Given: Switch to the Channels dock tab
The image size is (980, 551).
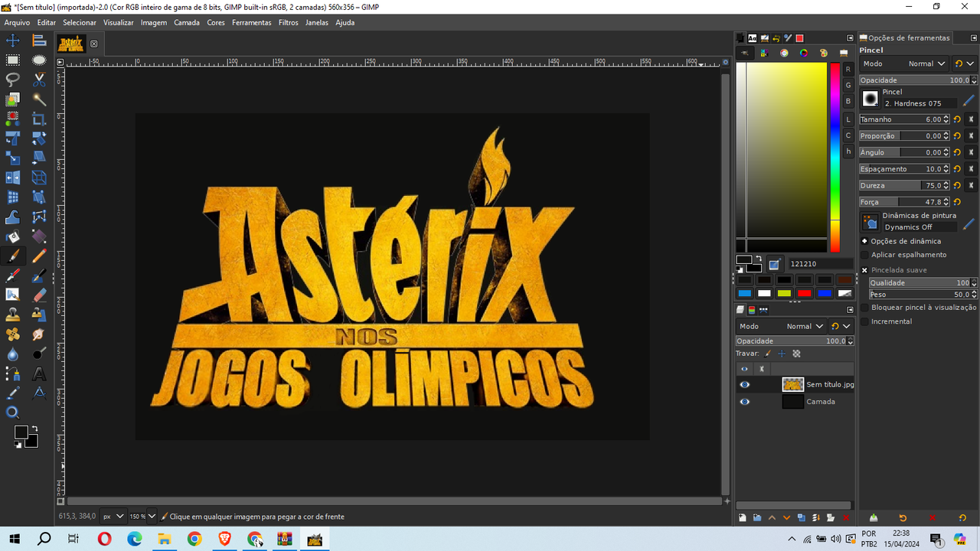Looking at the screenshot, I should pyautogui.click(x=752, y=310).
